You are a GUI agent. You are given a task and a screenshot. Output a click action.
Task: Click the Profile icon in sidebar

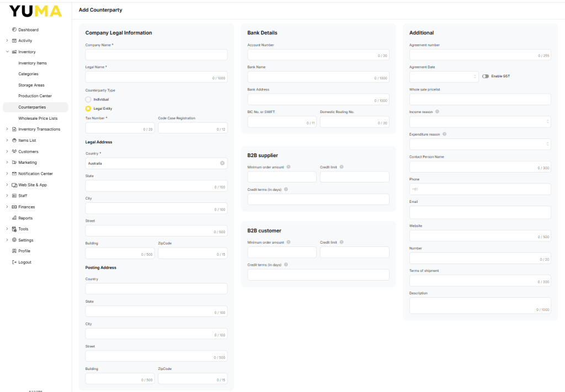click(x=14, y=251)
